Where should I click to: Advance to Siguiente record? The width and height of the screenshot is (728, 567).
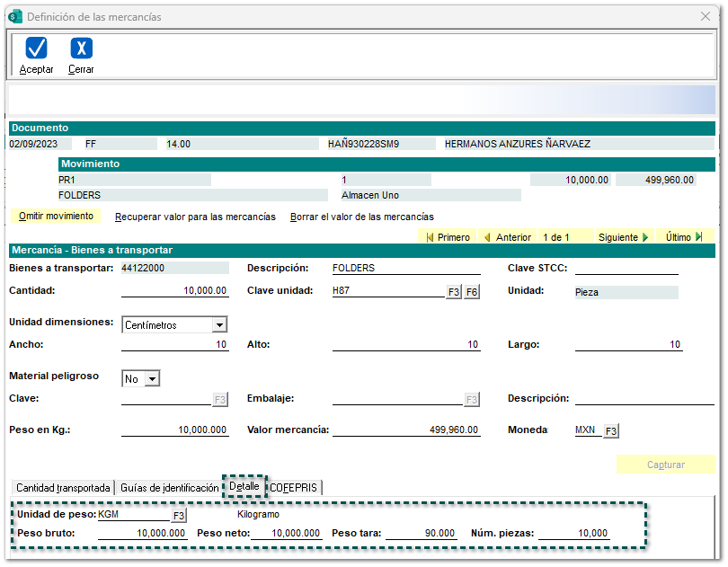623,237
